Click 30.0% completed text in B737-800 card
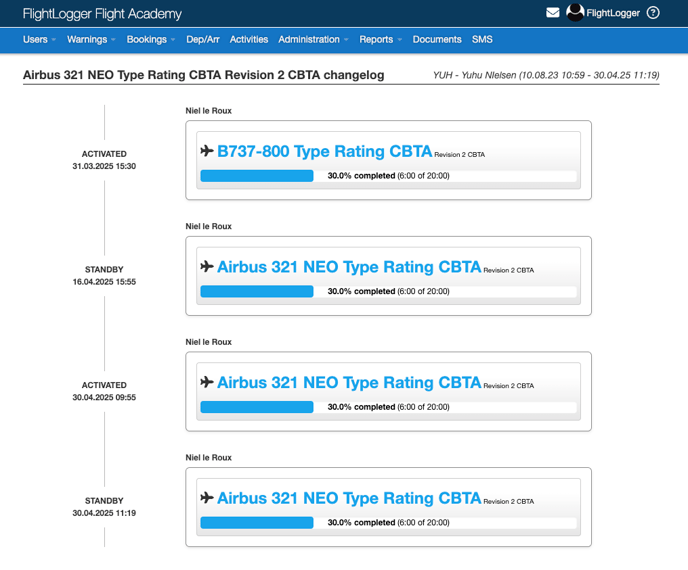 click(x=361, y=176)
